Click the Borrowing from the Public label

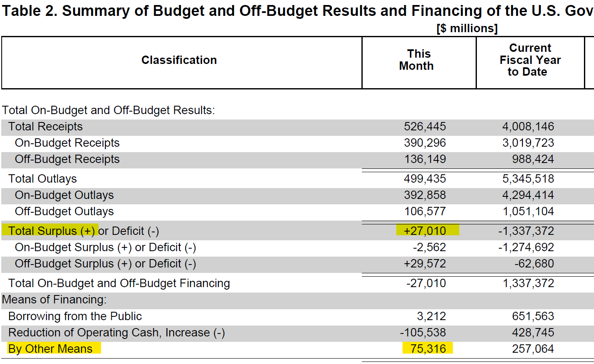point(75,316)
